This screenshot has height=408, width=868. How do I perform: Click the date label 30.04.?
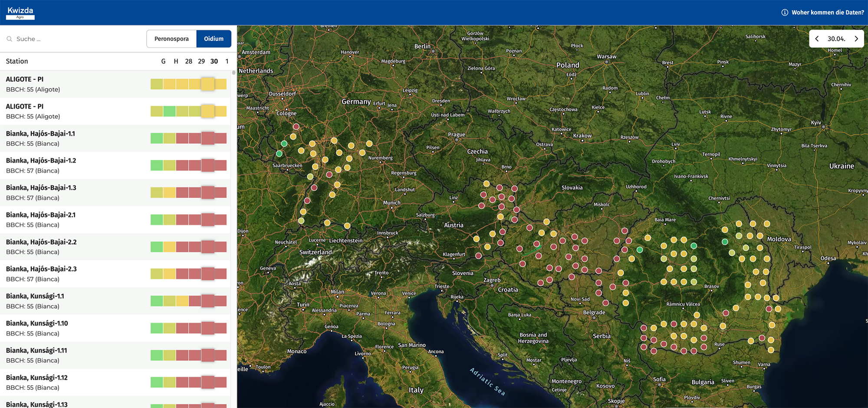[836, 39]
